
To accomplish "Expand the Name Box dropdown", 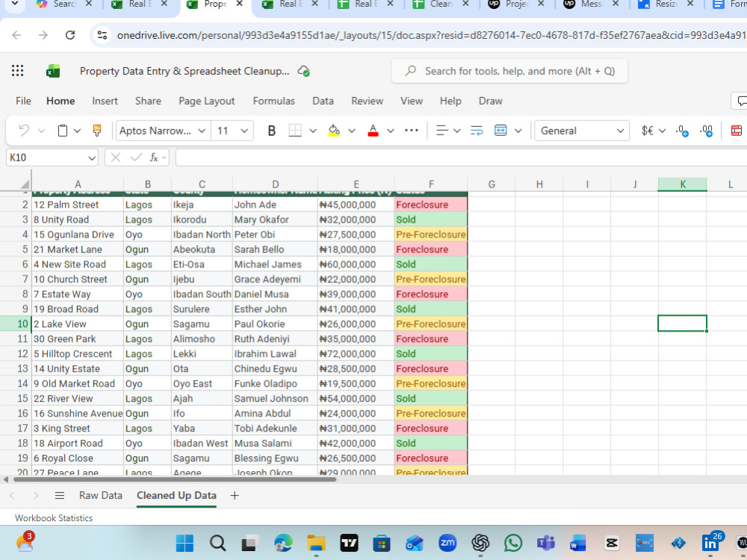I will [91, 158].
